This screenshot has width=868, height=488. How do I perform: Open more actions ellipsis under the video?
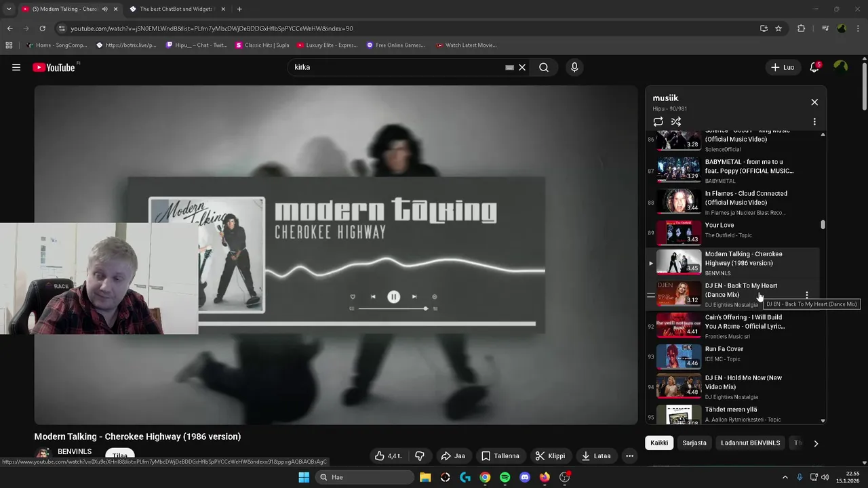point(629,456)
